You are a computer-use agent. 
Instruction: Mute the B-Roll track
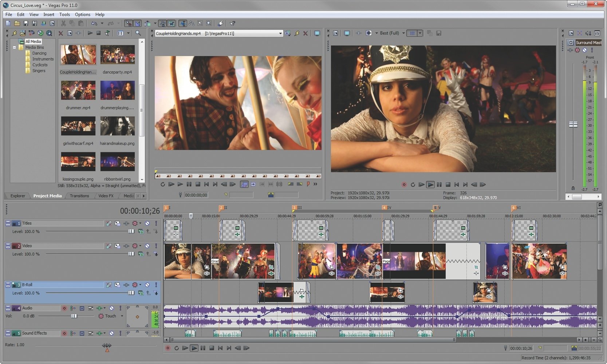pyautogui.click(x=147, y=285)
